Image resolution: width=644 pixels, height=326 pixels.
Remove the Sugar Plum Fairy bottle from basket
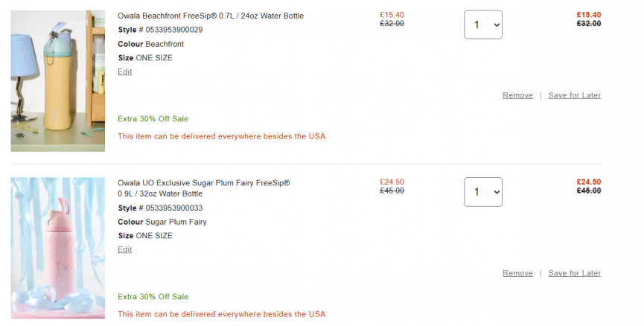517,273
